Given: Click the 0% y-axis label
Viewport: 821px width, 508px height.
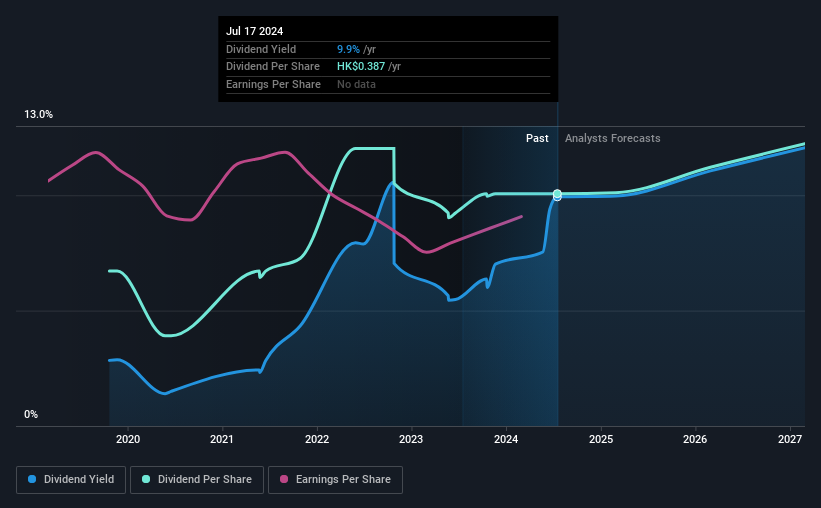Looking at the screenshot, I should click(x=31, y=414).
